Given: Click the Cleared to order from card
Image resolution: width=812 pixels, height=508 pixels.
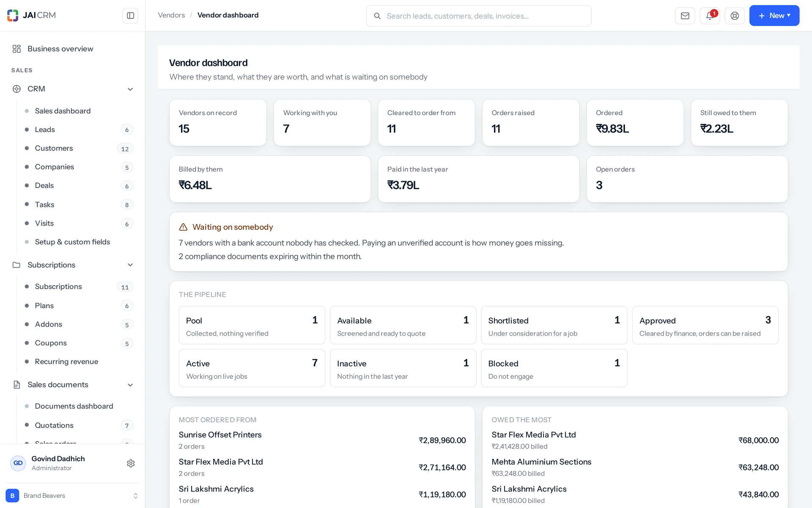Looking at the screenshot, I should tap(426, 123).
